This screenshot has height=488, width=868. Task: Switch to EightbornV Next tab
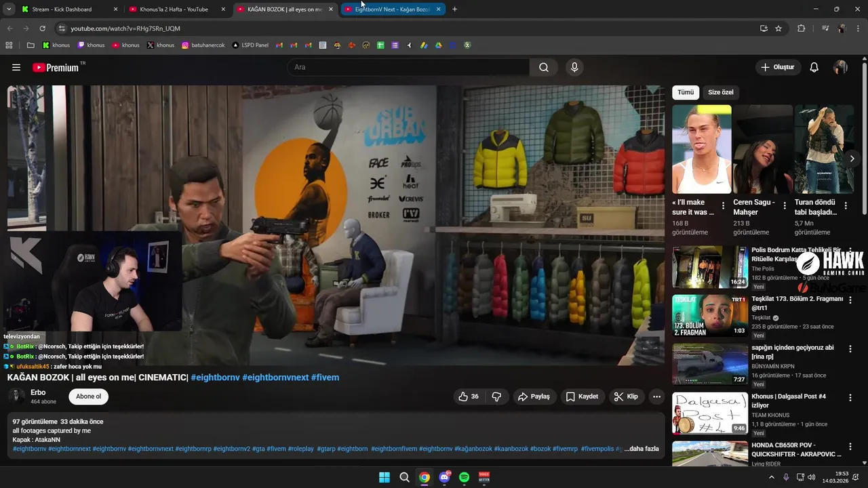(x=393, y=9)
